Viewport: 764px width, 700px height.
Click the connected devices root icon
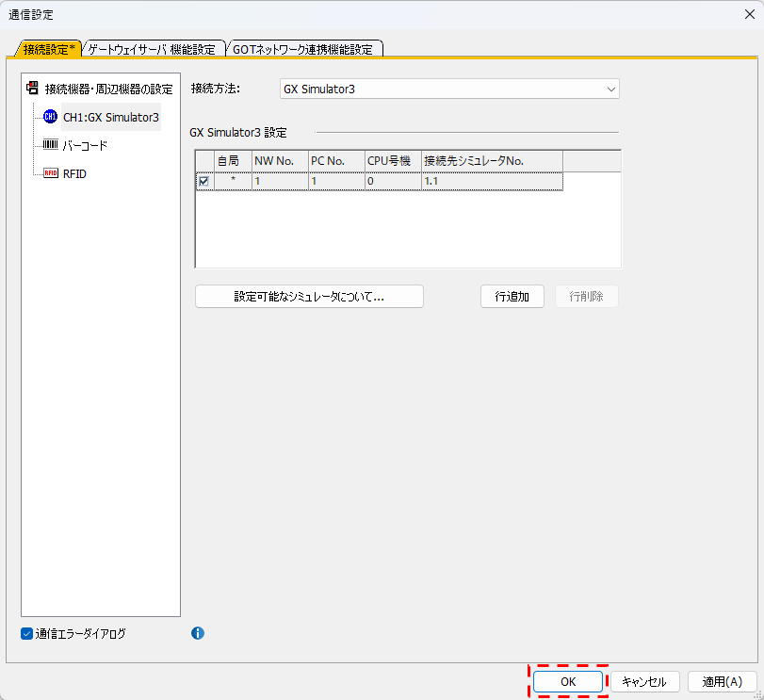tap(32, 89)
